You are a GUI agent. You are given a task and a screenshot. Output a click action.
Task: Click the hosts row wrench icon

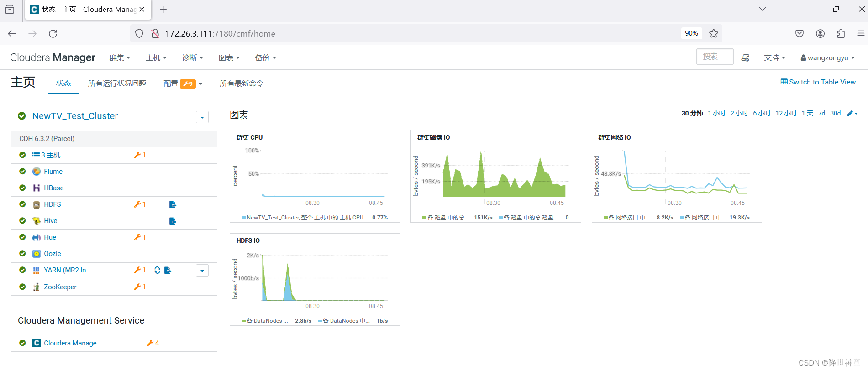pyautogui.click(x=137, y=155)
